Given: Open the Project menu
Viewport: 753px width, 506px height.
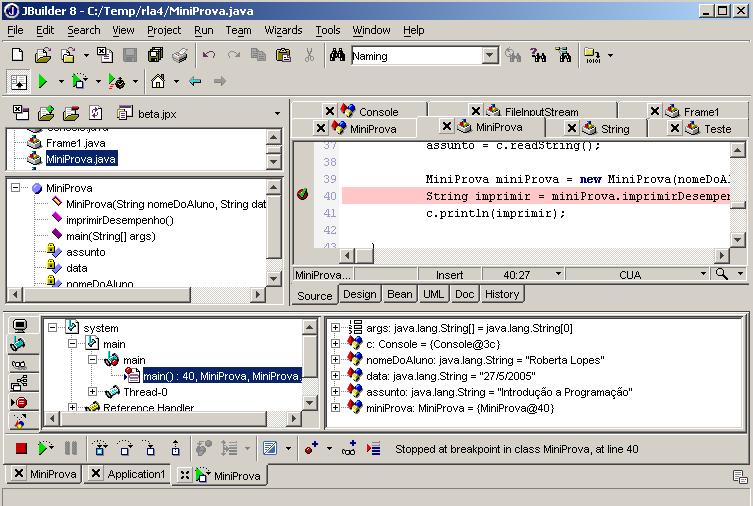Looking at the screenshot, I should 164,30.
